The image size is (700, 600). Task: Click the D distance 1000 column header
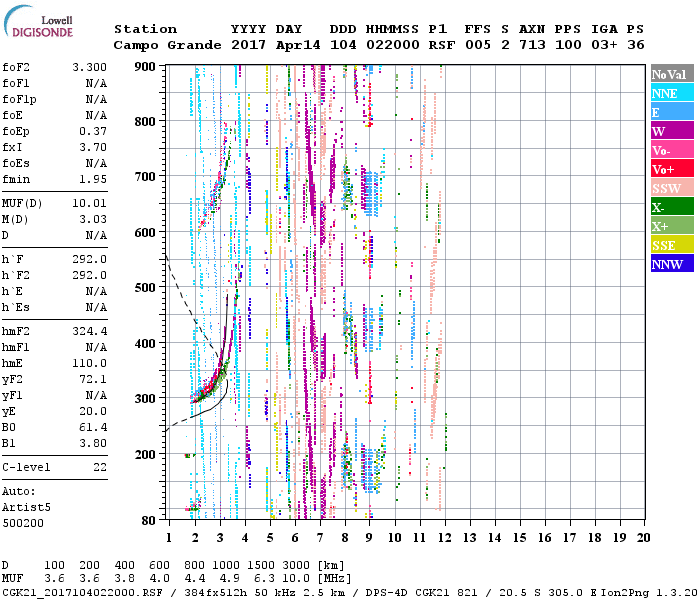(x=226, y=566)
